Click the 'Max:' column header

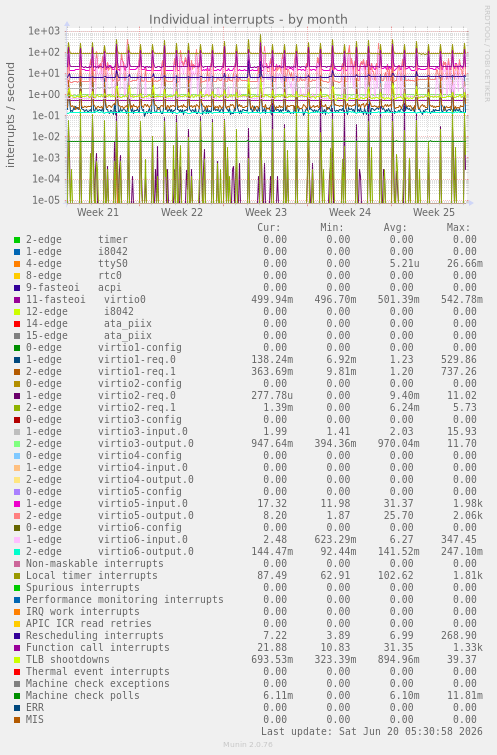pos(458,227)
